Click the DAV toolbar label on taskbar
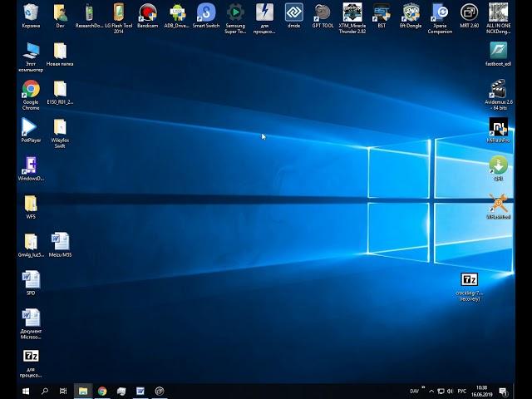532x399 pixels. pos(414,392)
